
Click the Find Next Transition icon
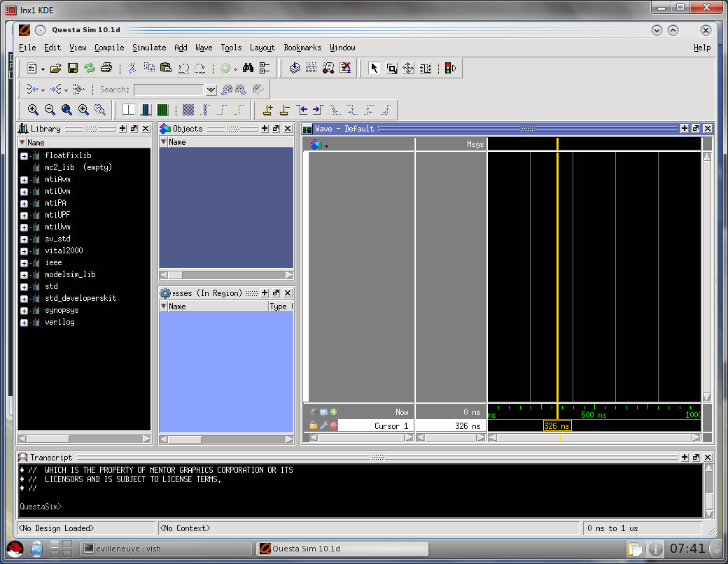318,110
